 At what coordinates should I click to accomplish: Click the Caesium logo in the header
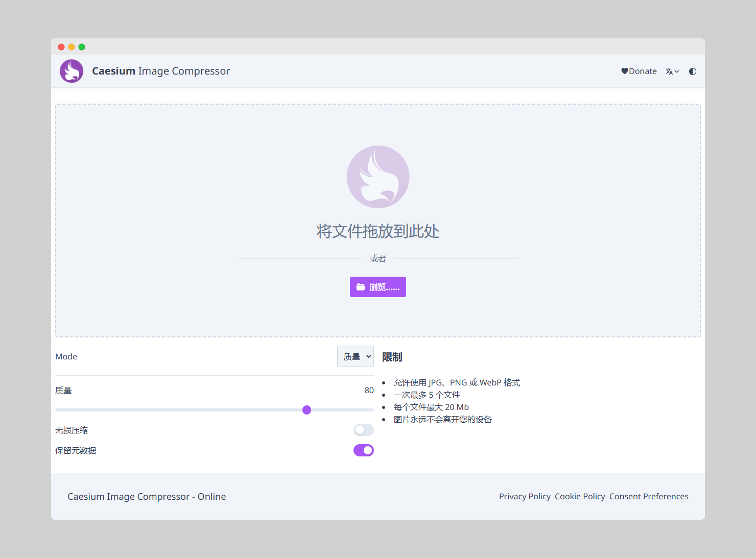point(72,71)
